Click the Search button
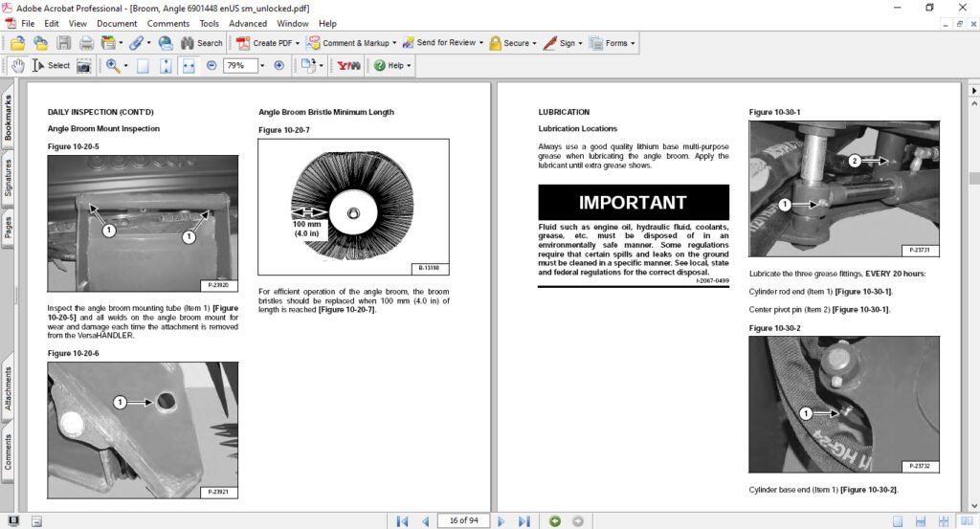980x529 pixels. point(201,43)
